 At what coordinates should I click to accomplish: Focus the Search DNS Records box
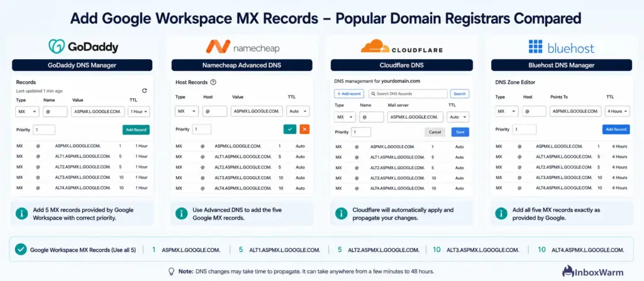[408, 94]
